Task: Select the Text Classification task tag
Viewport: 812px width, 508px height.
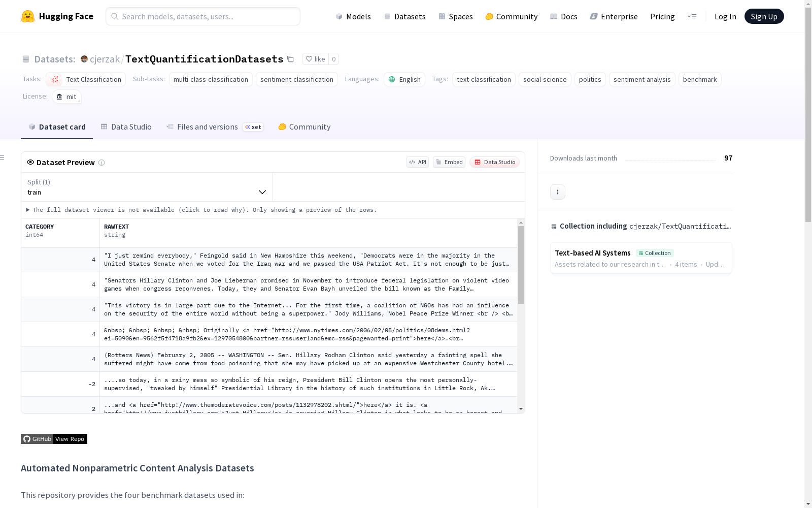Action: coord(86,79)
